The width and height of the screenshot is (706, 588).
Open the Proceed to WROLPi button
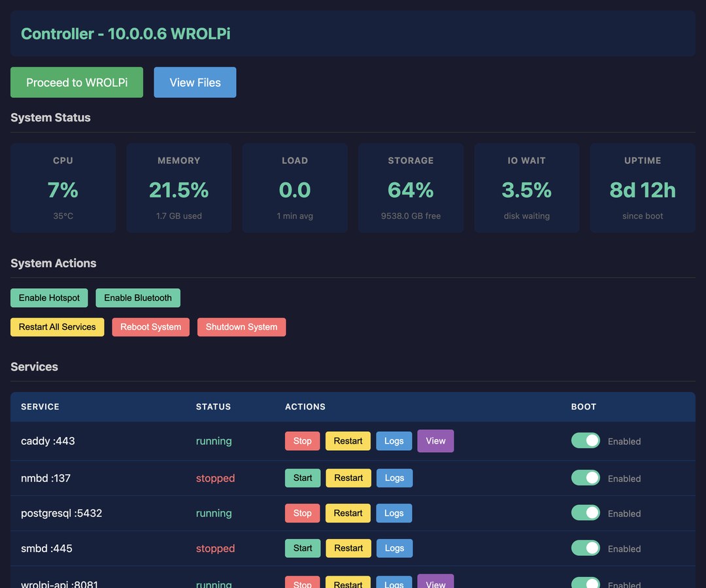point(76,82)
